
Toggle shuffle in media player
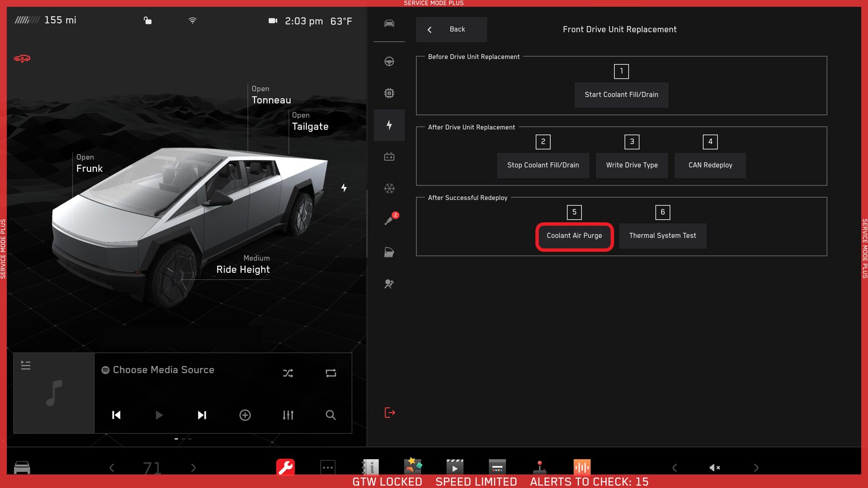point(288,373)
